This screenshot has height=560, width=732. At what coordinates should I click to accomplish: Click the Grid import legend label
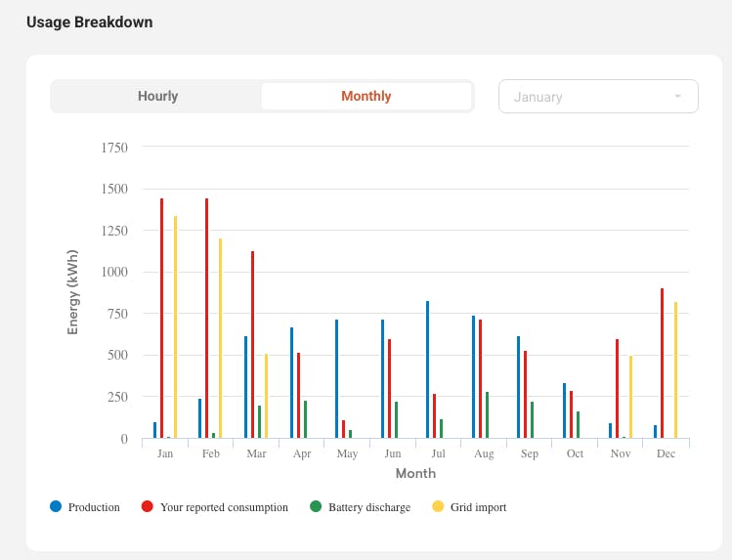478,507
